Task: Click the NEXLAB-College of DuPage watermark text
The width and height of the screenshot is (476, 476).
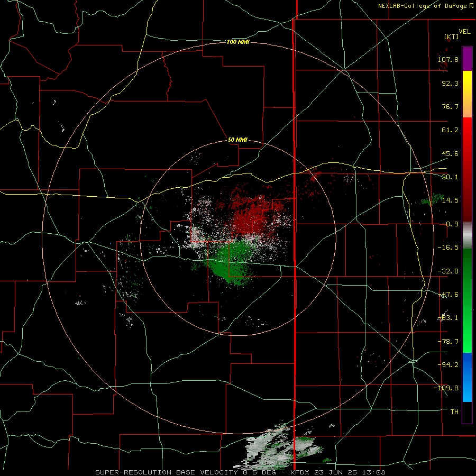Action: pyautogui.click(x=425, y=6)
